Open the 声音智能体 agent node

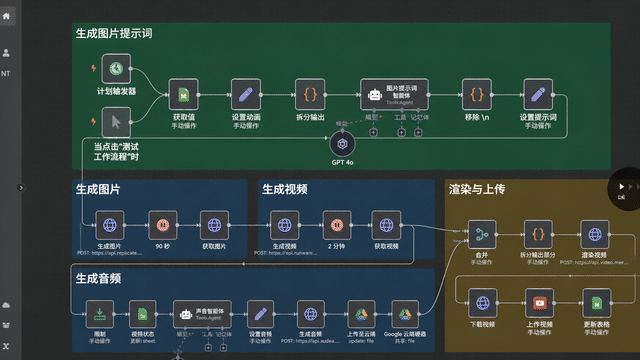pyautogui.click(x=202, y=314)
